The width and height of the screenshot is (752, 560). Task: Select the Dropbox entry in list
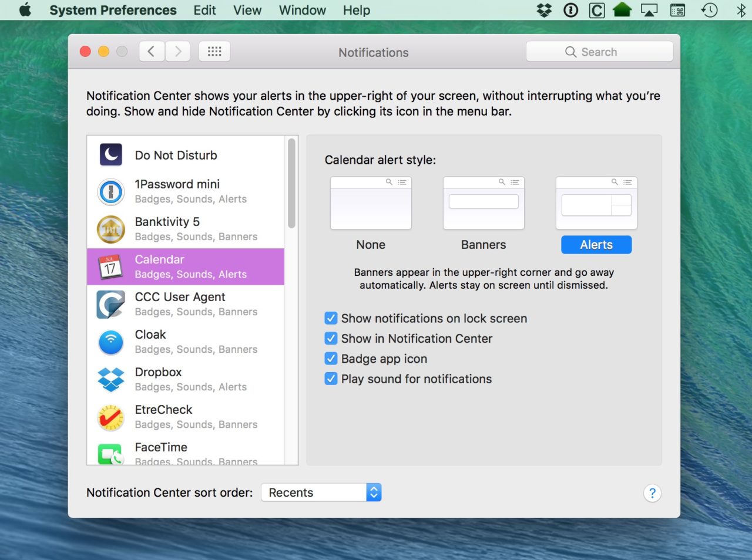point(186,380)
